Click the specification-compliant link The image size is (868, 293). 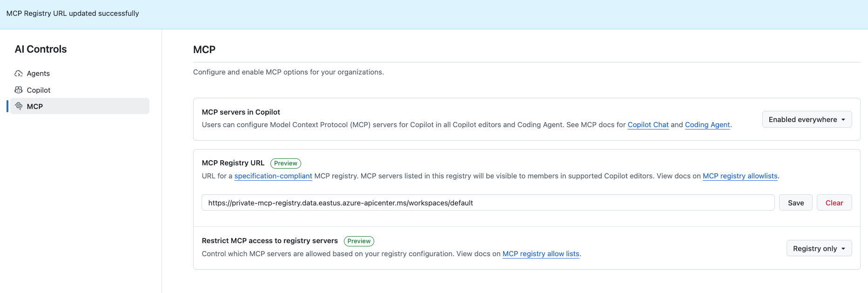(273, 176)
